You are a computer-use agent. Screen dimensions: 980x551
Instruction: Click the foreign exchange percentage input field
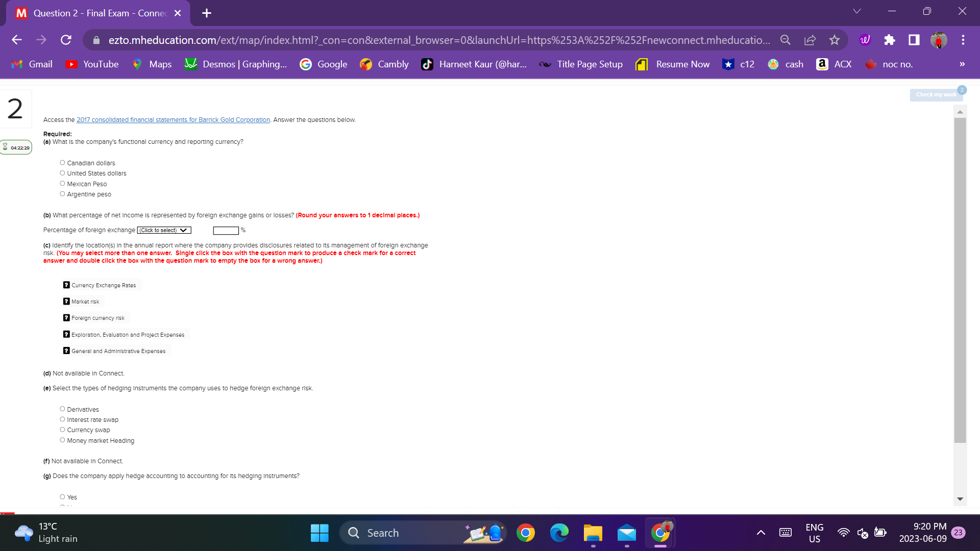tap(226, 231)
